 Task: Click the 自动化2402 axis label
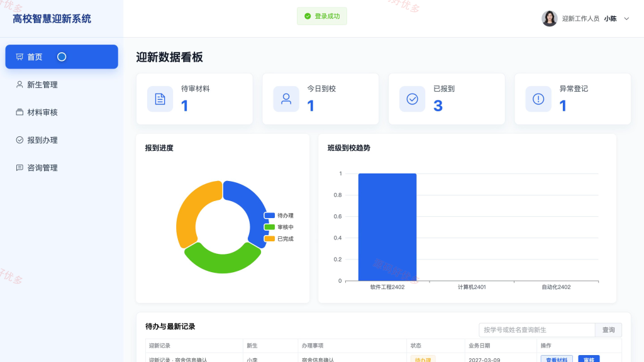[x=556, y=287]
